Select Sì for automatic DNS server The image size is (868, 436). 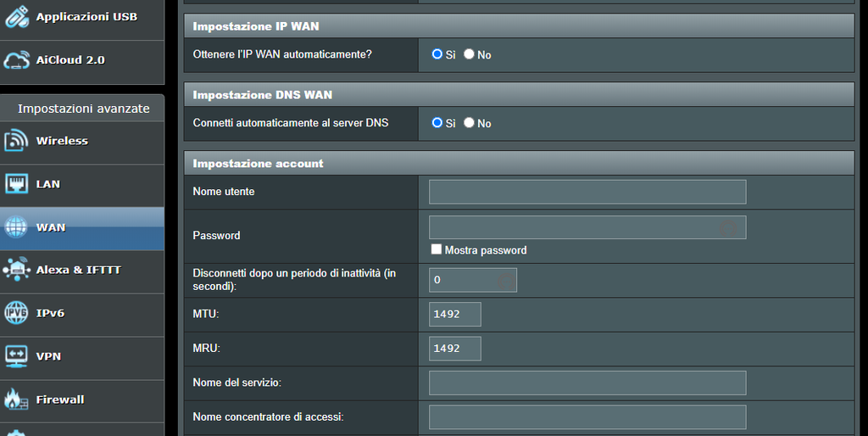pos(437,123)
